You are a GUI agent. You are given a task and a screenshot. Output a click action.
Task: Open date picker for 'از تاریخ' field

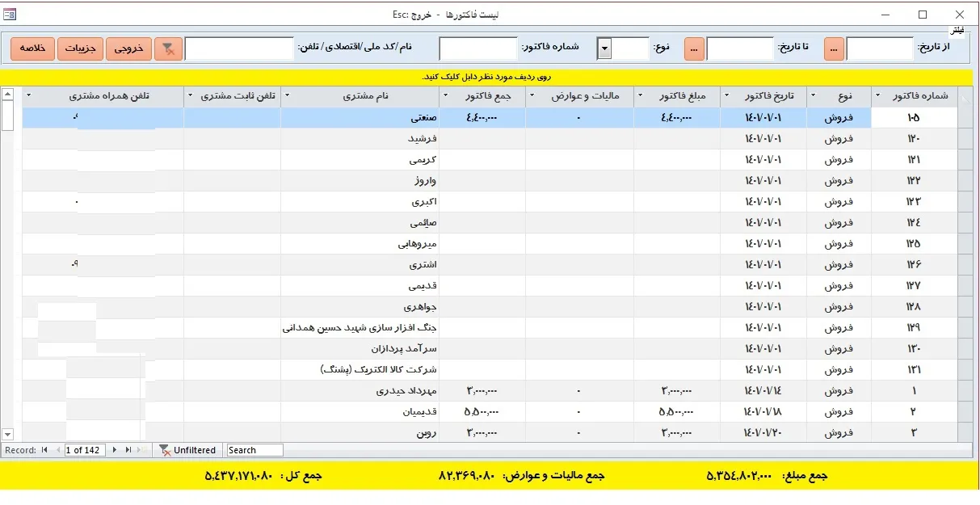(x=834, y=48)
